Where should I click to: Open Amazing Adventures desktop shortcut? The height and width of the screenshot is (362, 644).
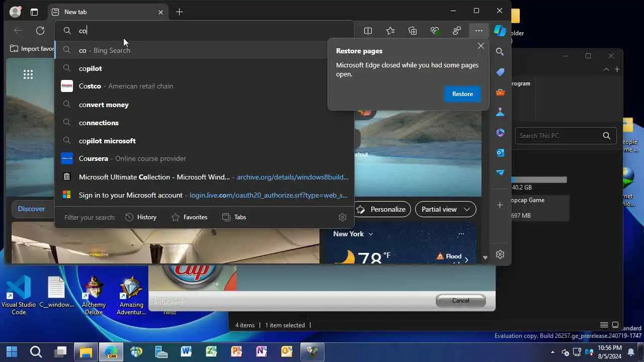[131, 295]
